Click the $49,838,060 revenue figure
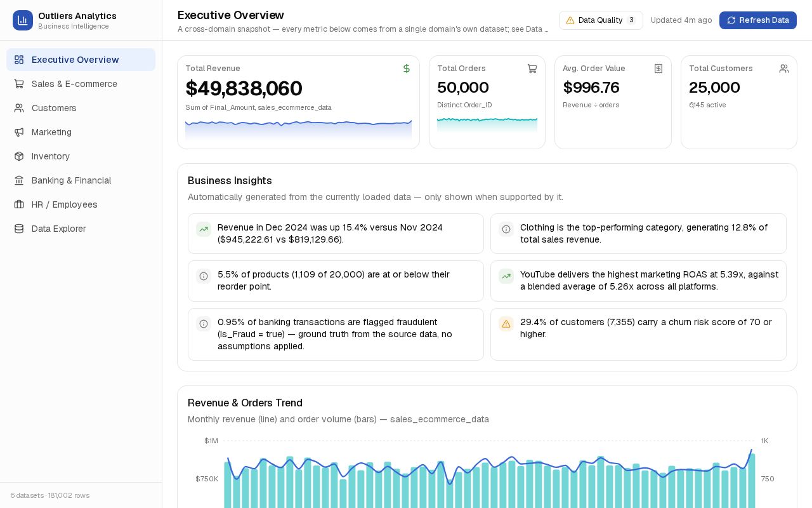The width and height of the screenshot is (812, 508). pyautogui.click(x=244, y=88)
